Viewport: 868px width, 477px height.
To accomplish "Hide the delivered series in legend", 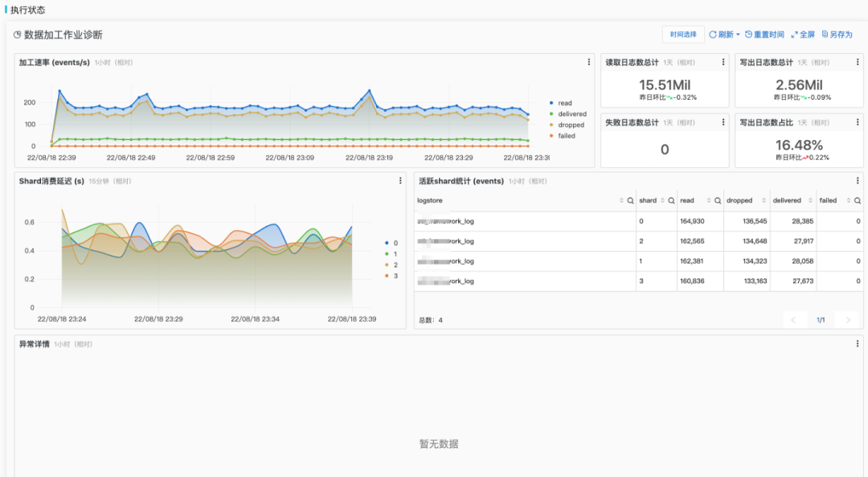I will 571,114.
